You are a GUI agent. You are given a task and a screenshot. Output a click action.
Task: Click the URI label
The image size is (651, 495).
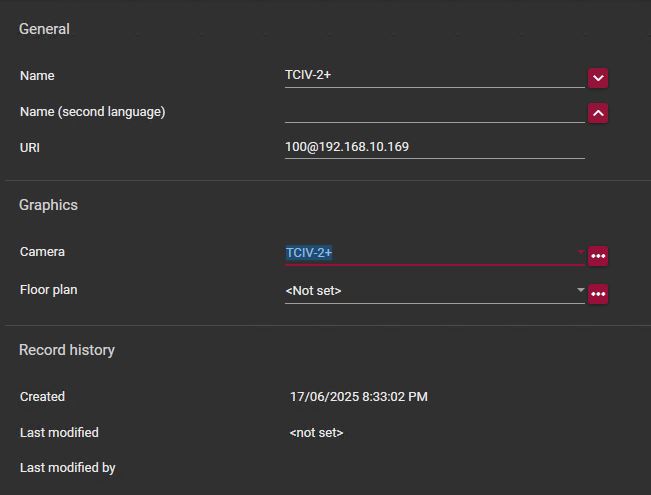click(x=30, y=147)
